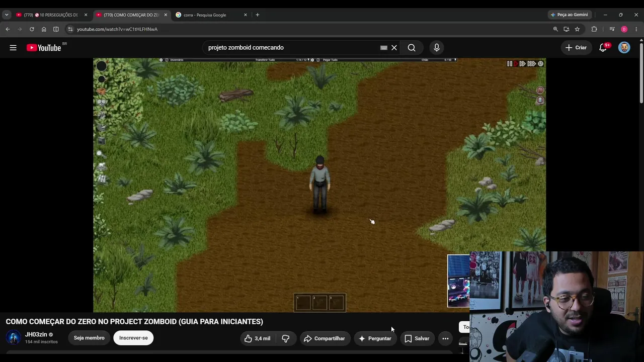Open the on-screen keyboard in search box
Screen dimensions: 644x362
384,48
